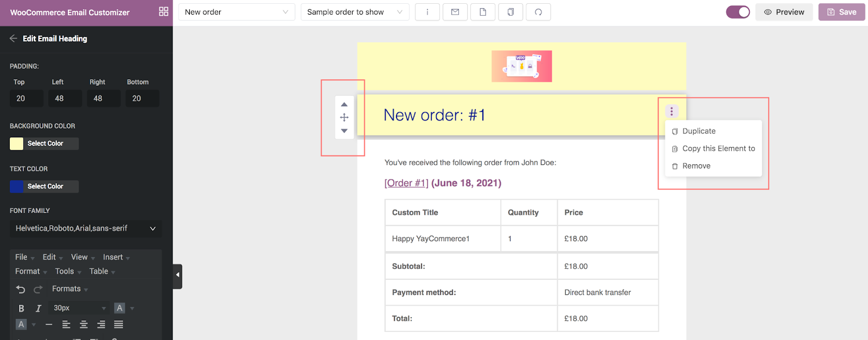Align text left
Image resolution: width=868 pixels, height=340 pixels.
[x=66, y=324]
